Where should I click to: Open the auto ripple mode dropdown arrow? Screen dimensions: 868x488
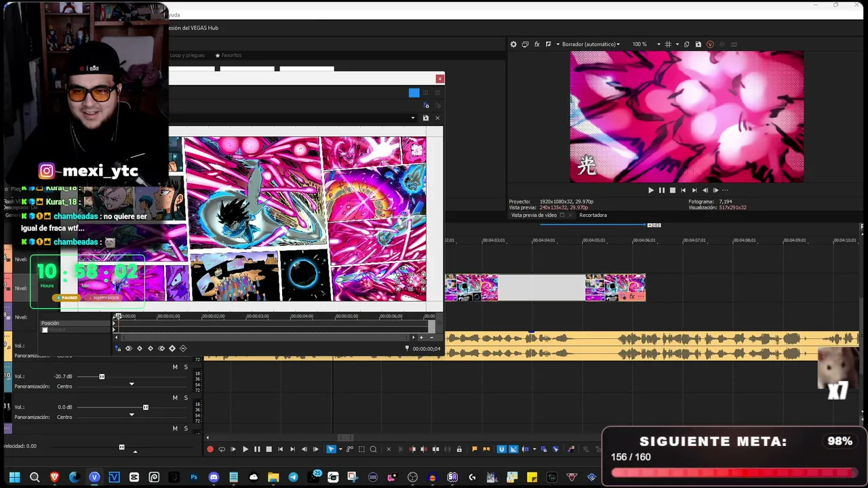click(534, 449)
